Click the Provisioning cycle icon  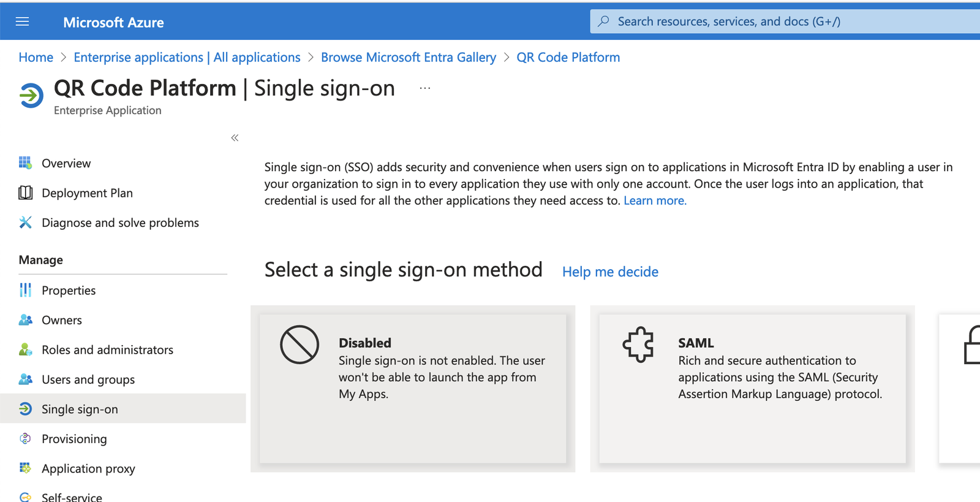25,438
